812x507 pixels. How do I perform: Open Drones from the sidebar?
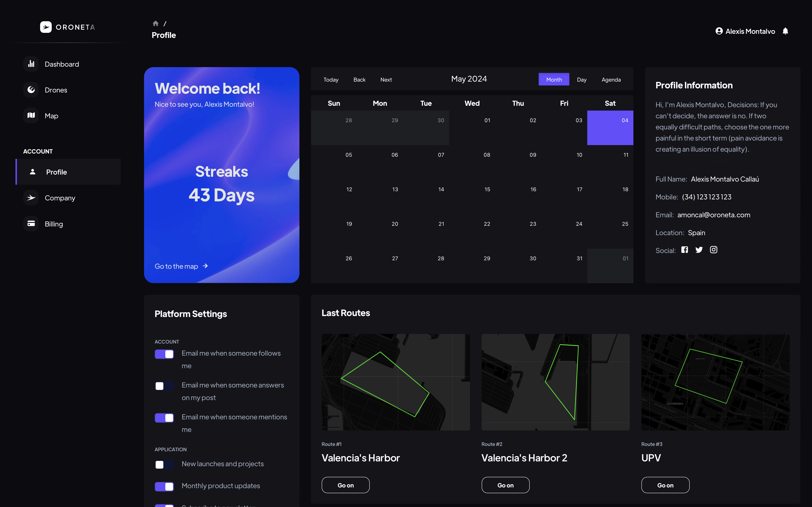[x=56, y=90]
